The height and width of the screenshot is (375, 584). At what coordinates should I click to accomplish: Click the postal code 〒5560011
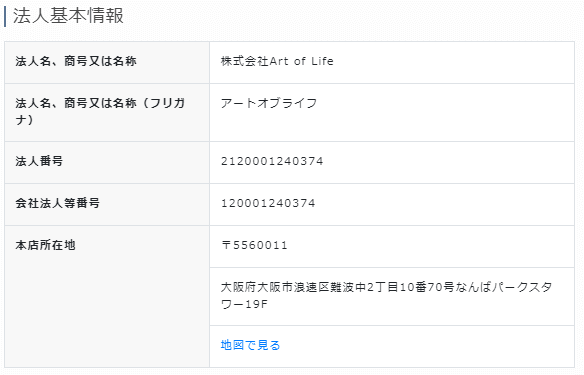coord(254,245)
